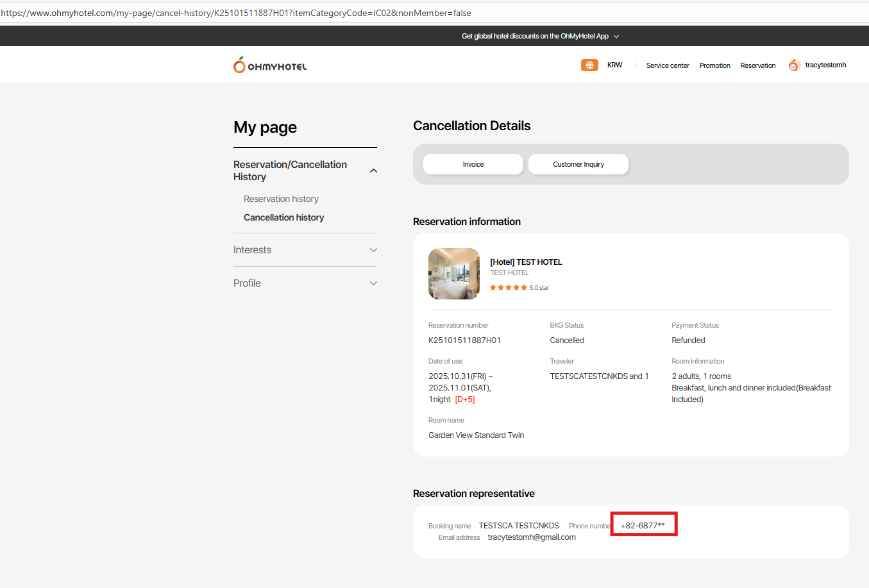Click the Cancelled booking status

[x=567, y=340]
